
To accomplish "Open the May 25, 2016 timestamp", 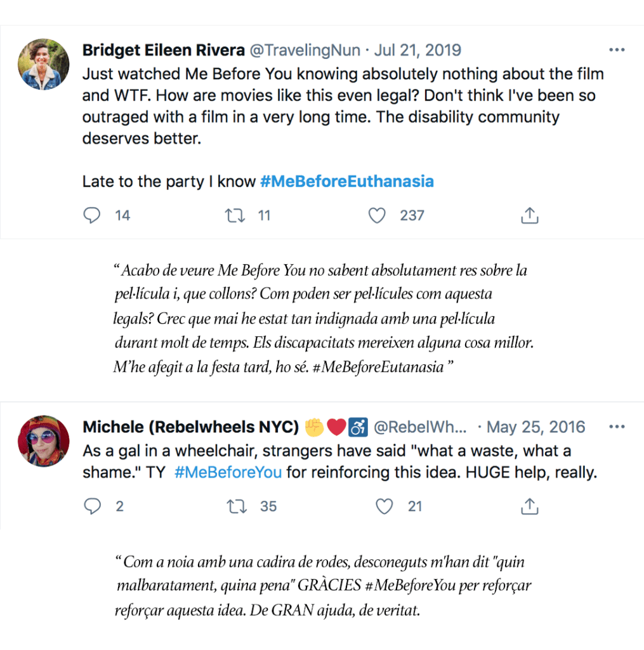I will click(x=536, y=427).
